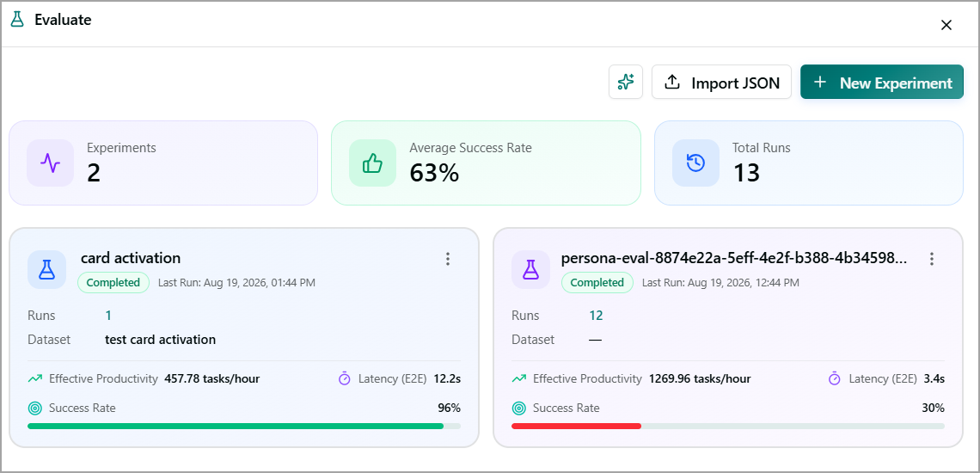Viewport: 980px width, 473px height.
Task: Click the Effective Productivity trend icon on card activation
Action: pyautogui.click(x=35, y=378)
